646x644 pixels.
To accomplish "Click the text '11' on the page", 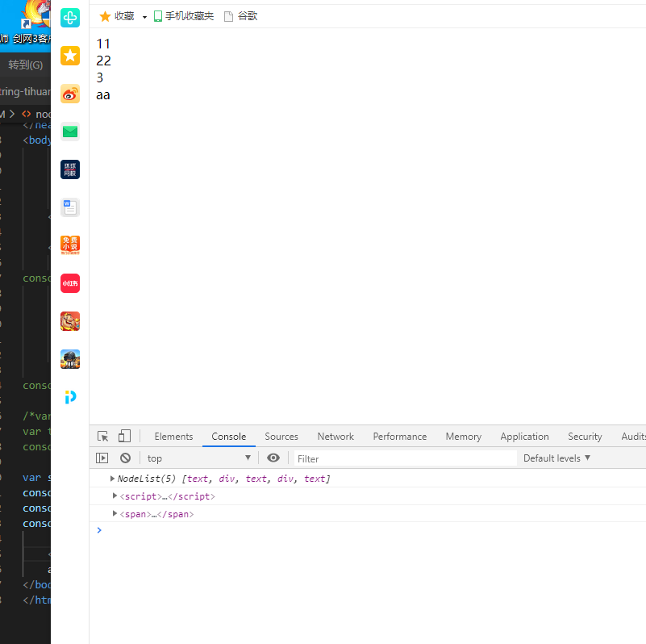I will [103, 44].
